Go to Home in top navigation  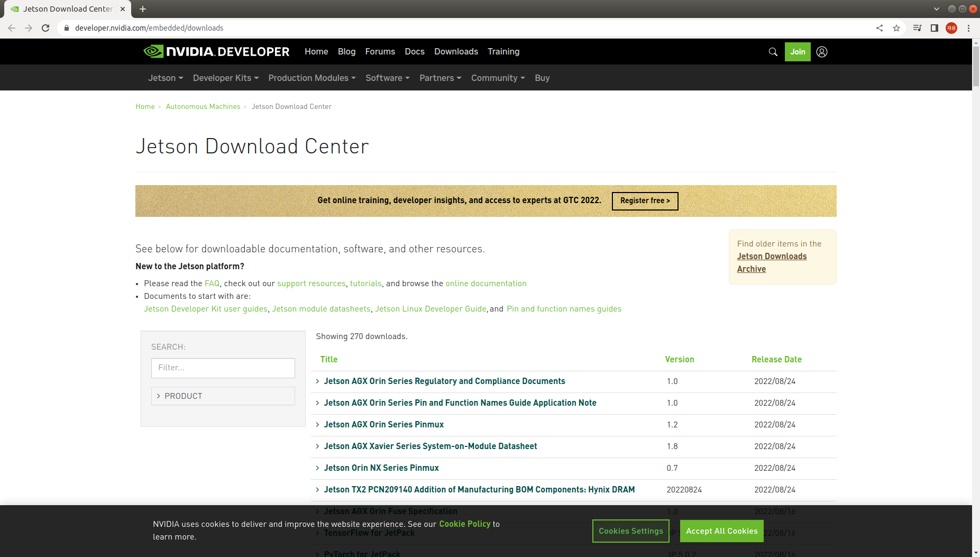coord(316,51)
